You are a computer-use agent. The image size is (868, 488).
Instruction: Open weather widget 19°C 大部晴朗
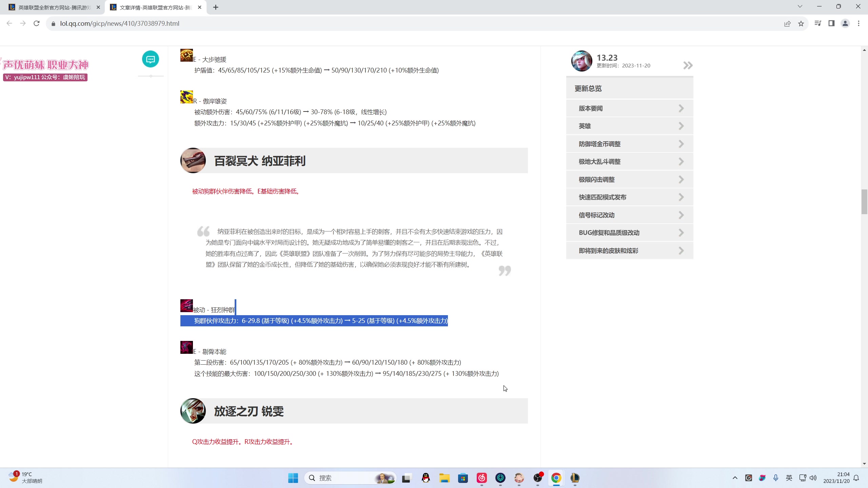(26, 477)
